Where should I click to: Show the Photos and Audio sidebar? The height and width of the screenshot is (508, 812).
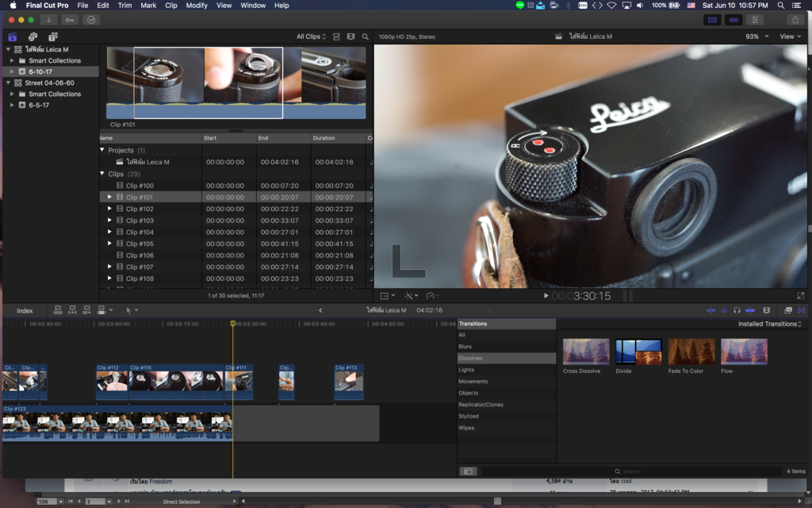pyautogui.click(x=33, y=37)
